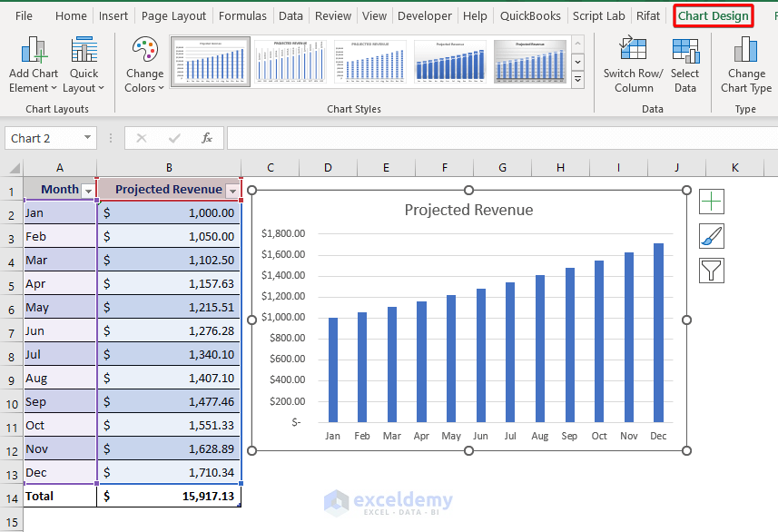The image size is (778, 532).
Task: Switch to the Home tab
Action: coord(71,15)
